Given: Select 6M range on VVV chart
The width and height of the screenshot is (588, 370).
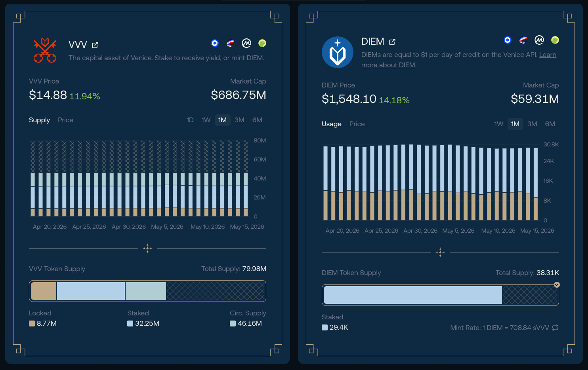Looking at the screenshot, I should 257,120.
